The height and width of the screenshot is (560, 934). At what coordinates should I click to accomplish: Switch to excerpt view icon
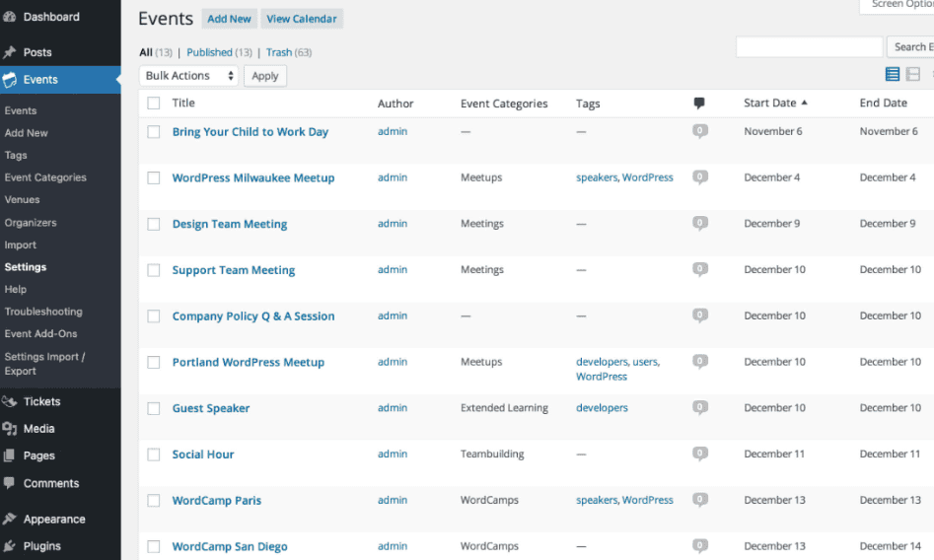913,74
